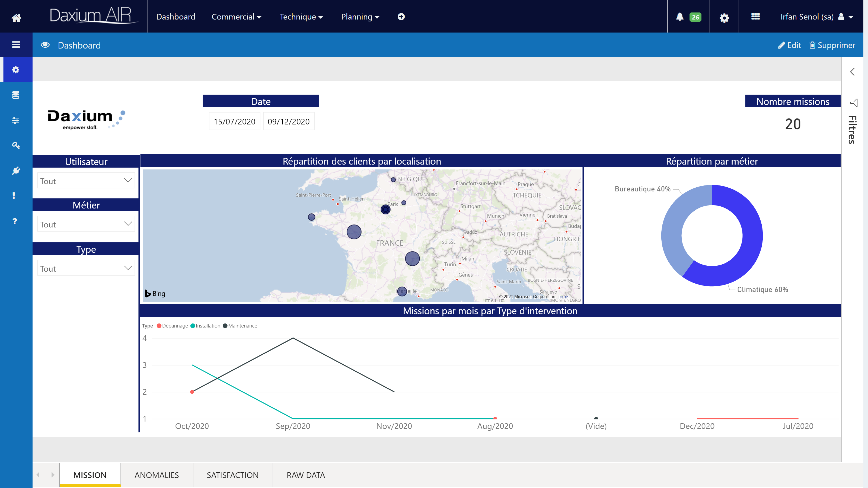Image resolution: width=868 pixels, height=488 pixels.
Task: Expand the Utilisateur dropdown
Action: click(86, 181)
